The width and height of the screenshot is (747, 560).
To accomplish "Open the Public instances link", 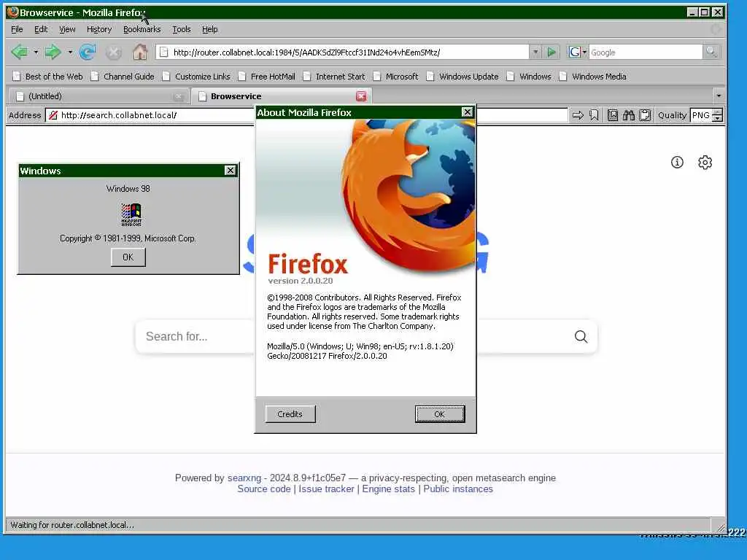I will [458, 489].
